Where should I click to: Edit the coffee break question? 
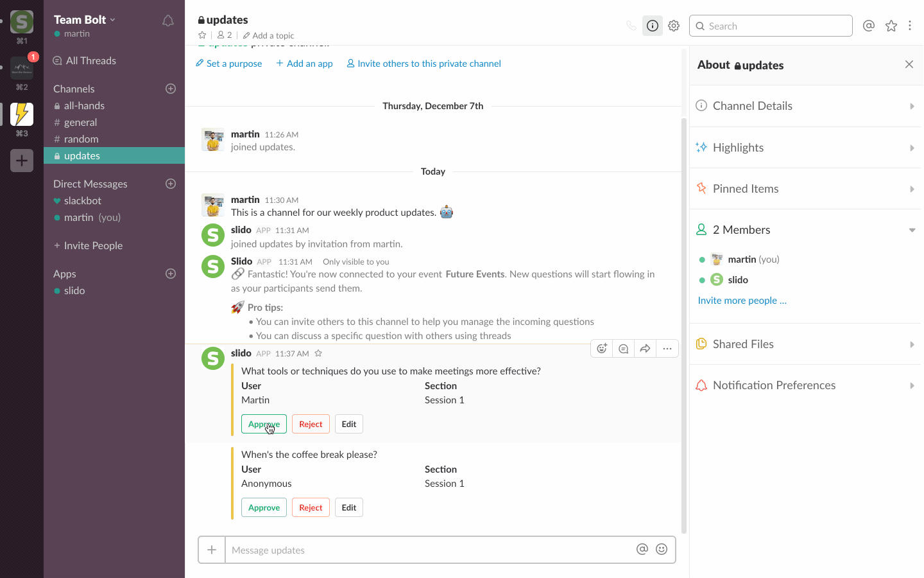(x=349, y=507)
